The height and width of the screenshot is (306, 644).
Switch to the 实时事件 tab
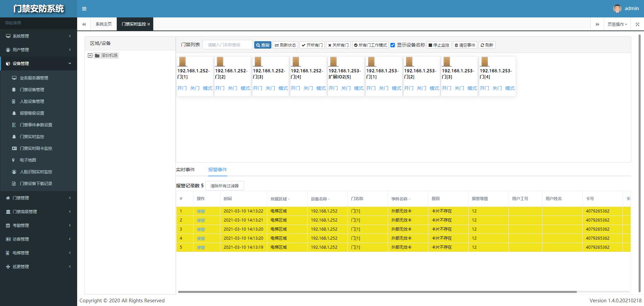[185, 170]
